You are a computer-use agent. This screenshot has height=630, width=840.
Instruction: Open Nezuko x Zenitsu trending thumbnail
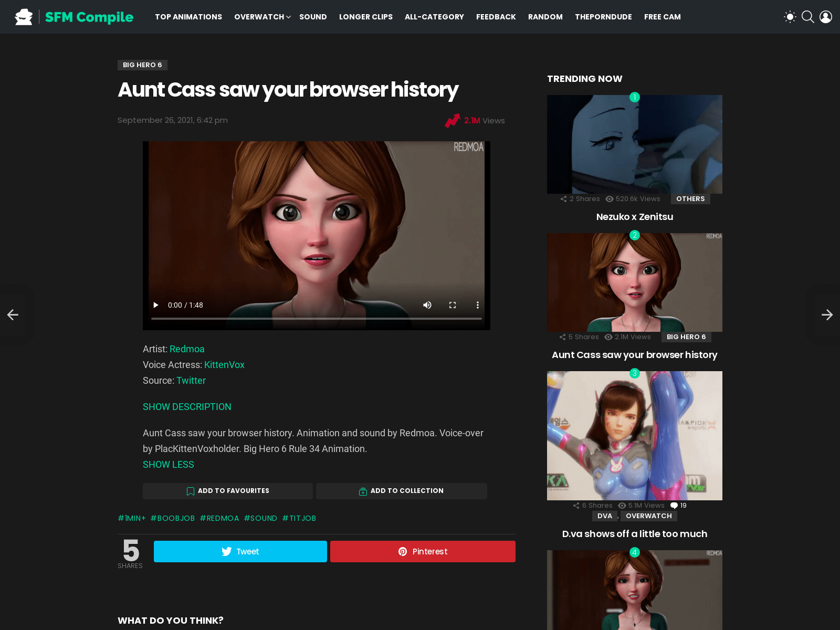coord(635,144)
